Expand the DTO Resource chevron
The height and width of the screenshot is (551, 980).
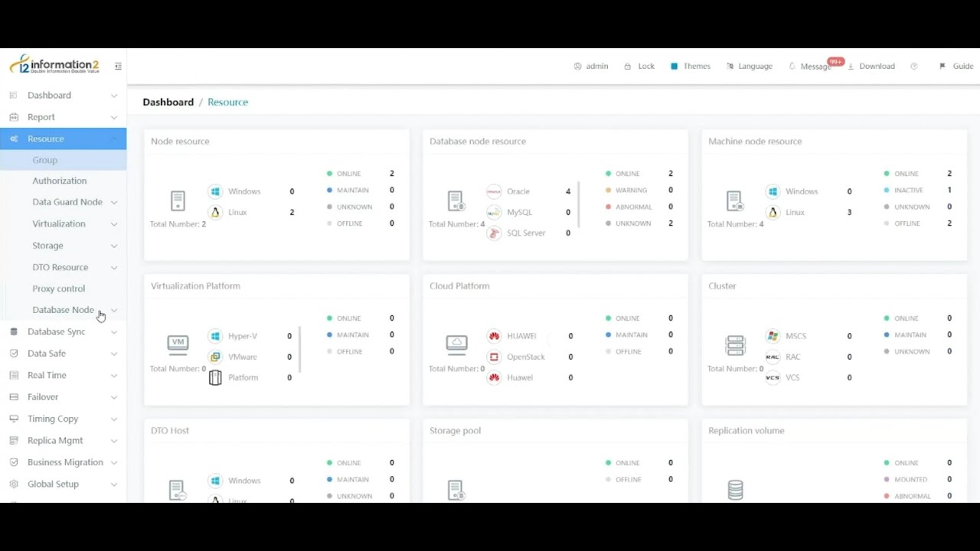[x=114, y=267]
